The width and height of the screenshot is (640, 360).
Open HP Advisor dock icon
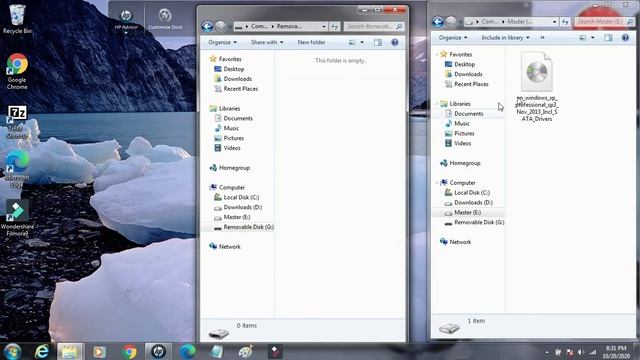pos(126,19)
